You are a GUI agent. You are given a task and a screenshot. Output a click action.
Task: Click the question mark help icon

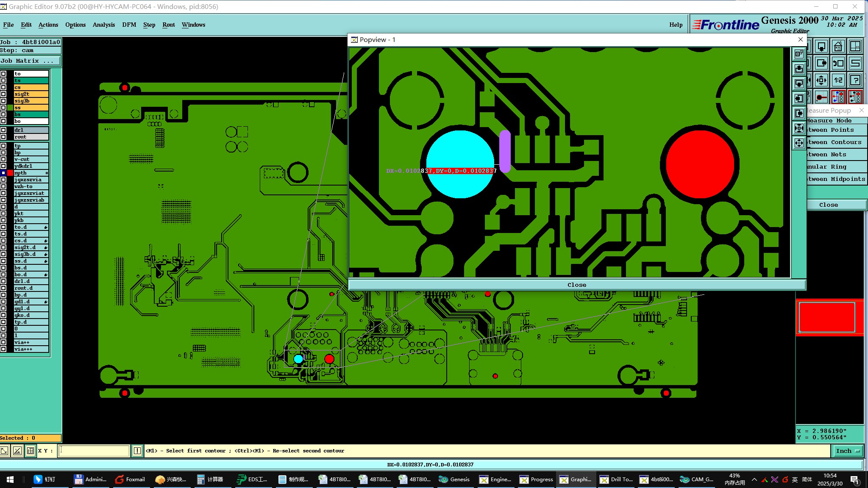click(x=855, y=80)
